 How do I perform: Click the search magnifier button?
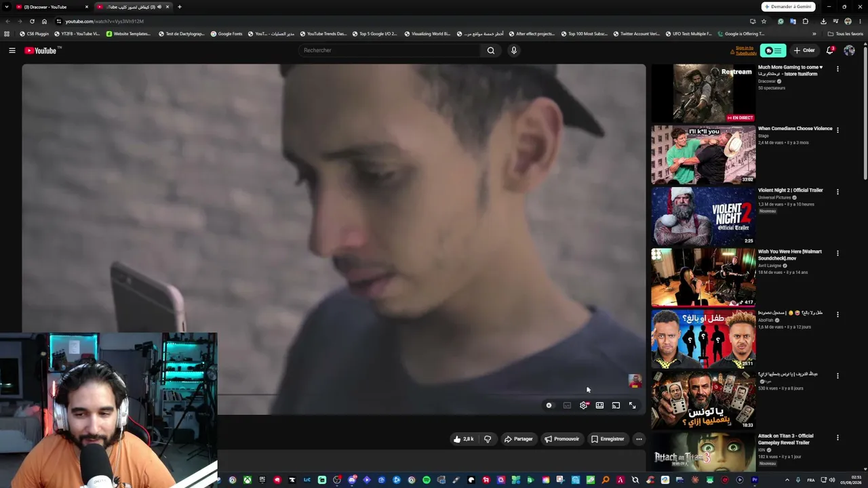tap(491, 50)
